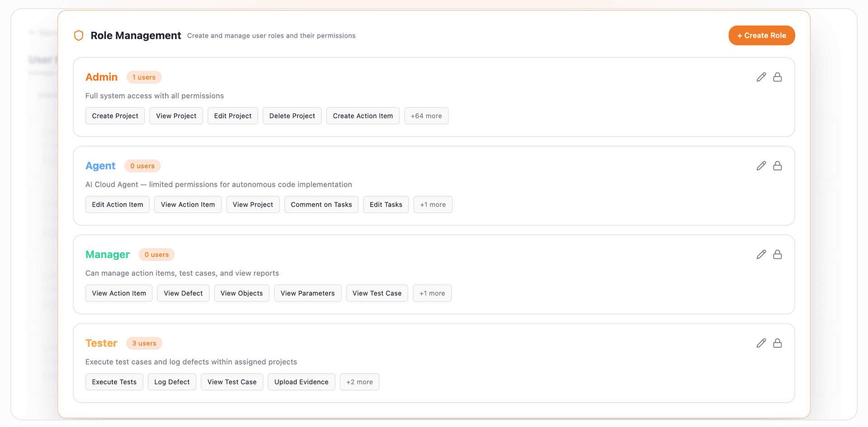Select the edit pencil on the Agent role
Image resolution: width=868 pixels, height=427 pixels.
tap(761, 166)
